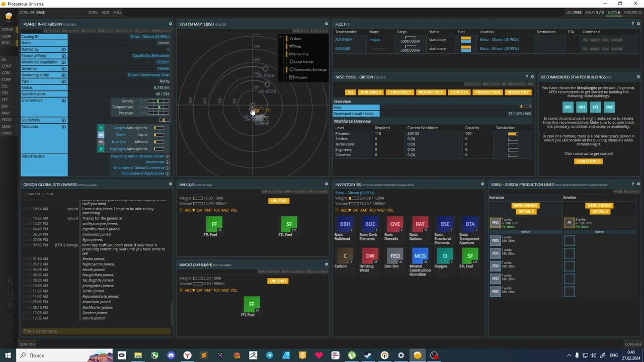The image size is (644, 362).
Task: Select Basic Rations RAT item in inventory
Action: (x=420, y=225)
